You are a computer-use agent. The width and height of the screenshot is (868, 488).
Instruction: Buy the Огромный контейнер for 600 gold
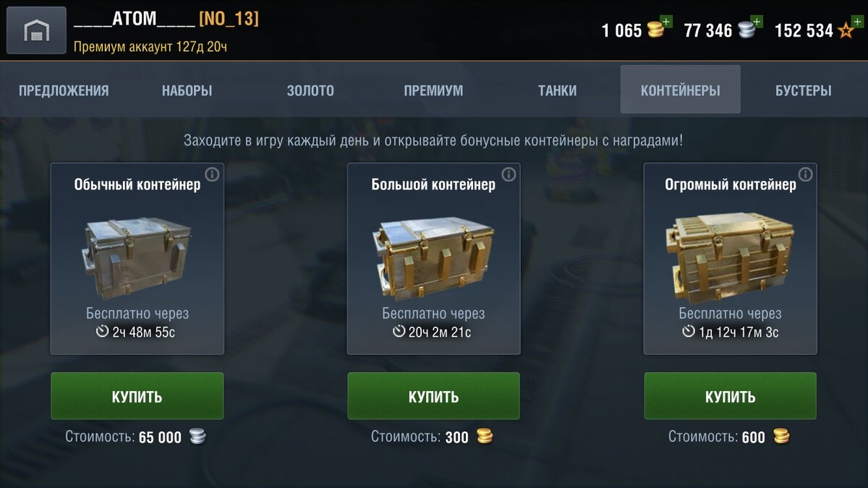click(730, 396)
